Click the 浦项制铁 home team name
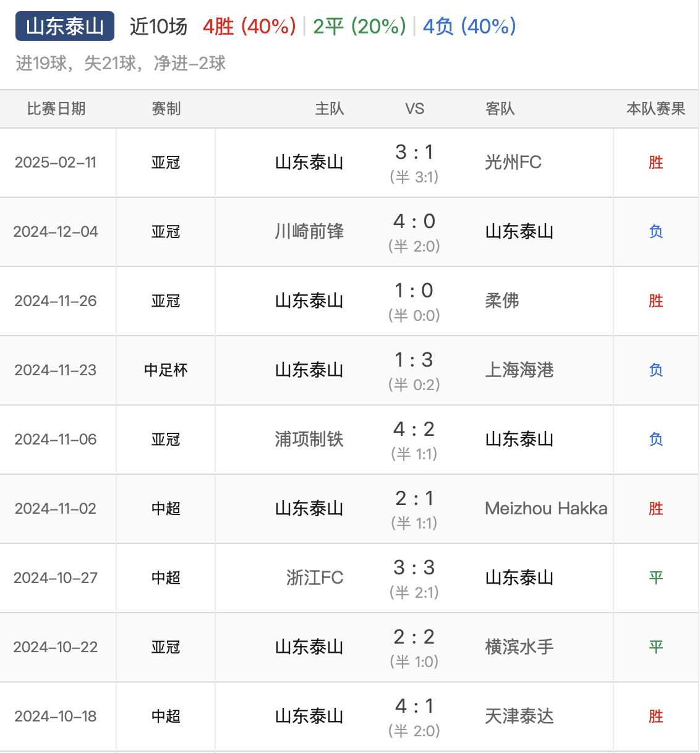Image resolution: width=700 pixels, height=753 pixels. [309, 440]
